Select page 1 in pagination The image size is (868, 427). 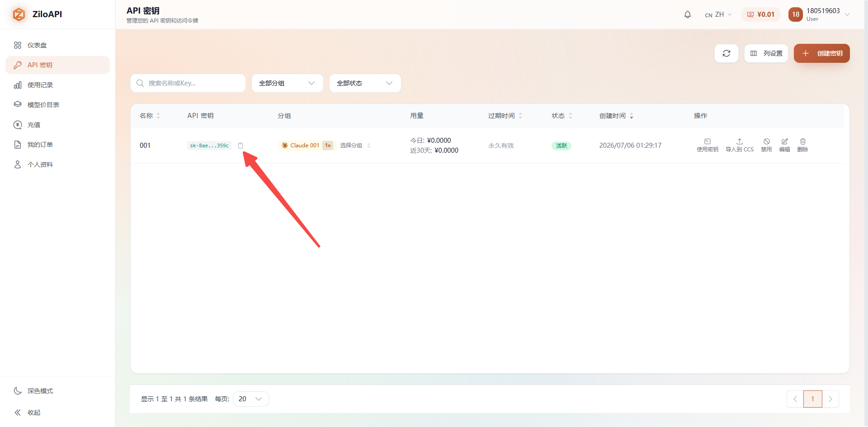[x=812, y=399]
